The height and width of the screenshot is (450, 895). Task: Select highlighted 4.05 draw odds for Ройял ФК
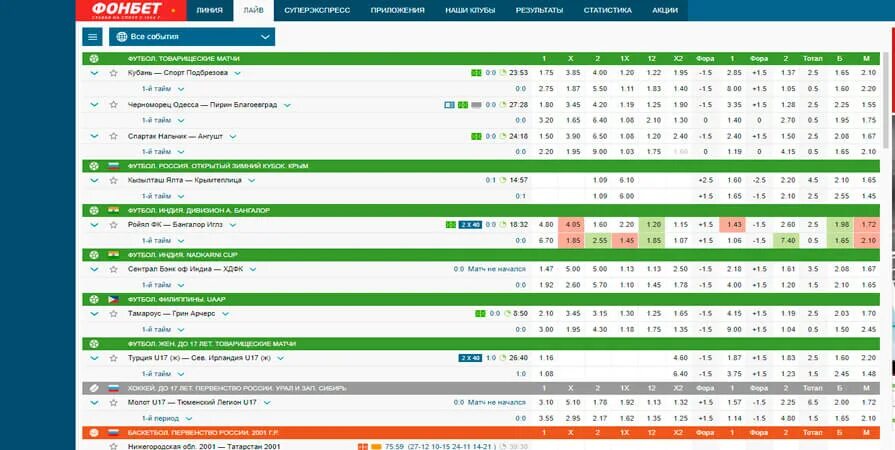coord(573,225)
